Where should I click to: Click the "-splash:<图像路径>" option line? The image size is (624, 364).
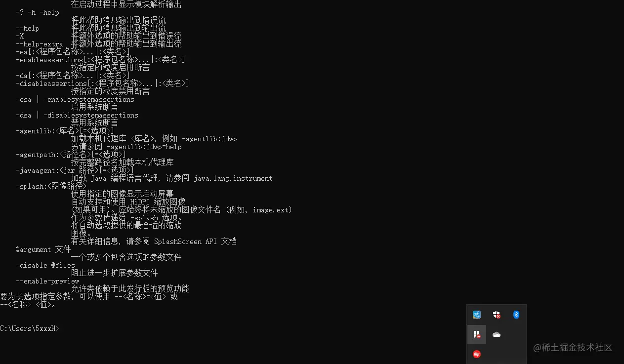click(51, 186)
